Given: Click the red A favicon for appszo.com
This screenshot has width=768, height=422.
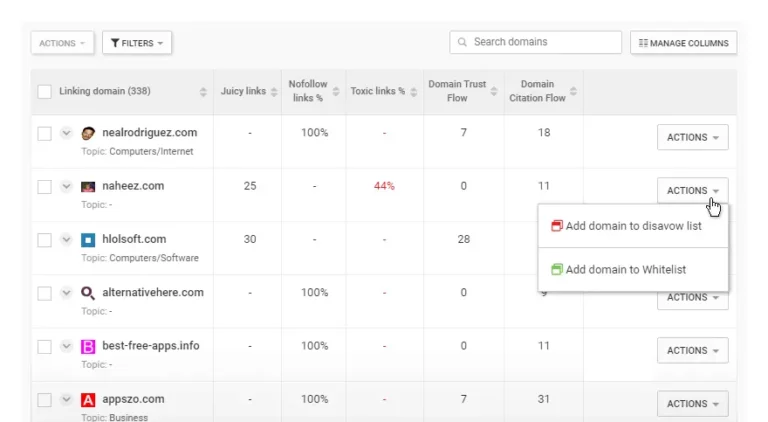Looking at the screenshot, I should (88, 400).
